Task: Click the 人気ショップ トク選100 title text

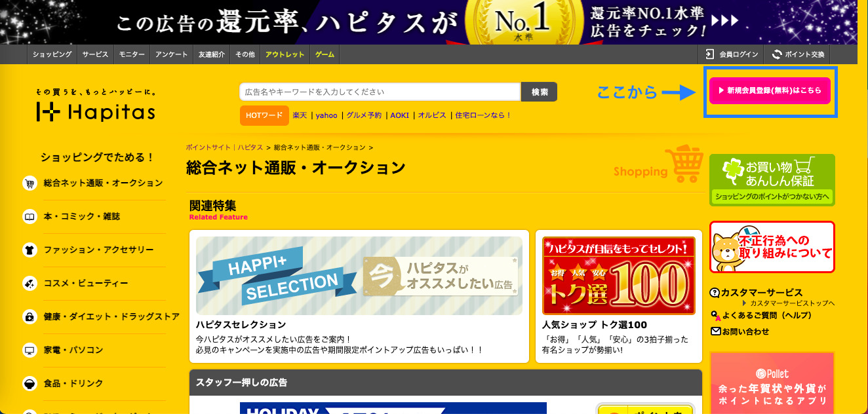Action: 595,325
